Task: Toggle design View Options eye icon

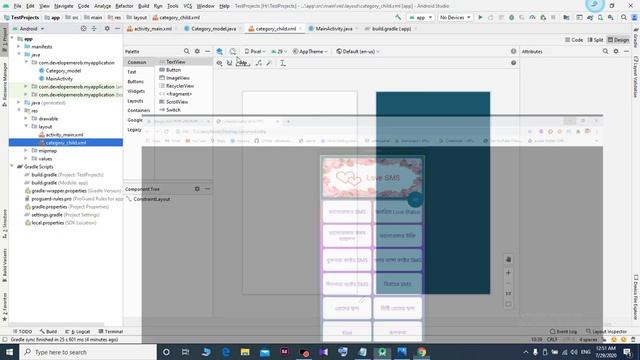Action: 219,63
